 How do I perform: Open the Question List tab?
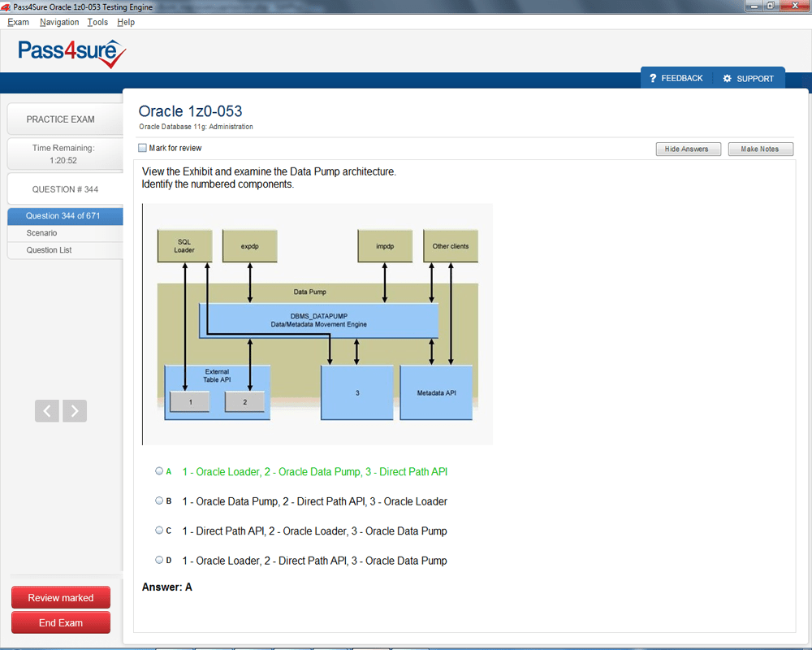65,250
